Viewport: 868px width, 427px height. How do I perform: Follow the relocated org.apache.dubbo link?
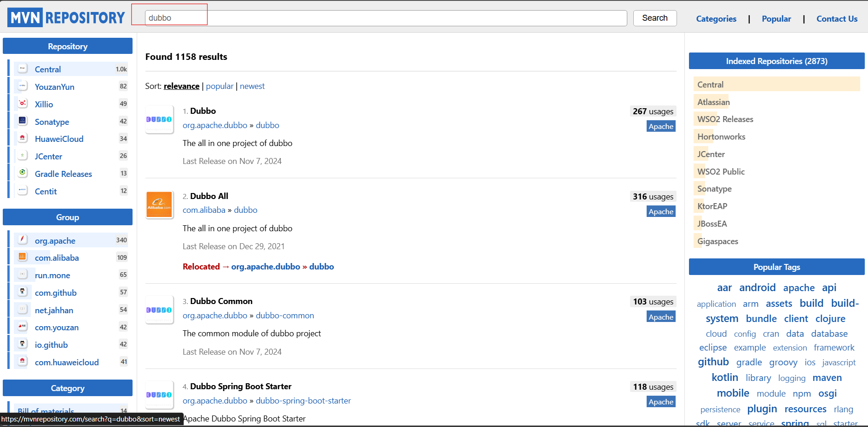[266, 267]
